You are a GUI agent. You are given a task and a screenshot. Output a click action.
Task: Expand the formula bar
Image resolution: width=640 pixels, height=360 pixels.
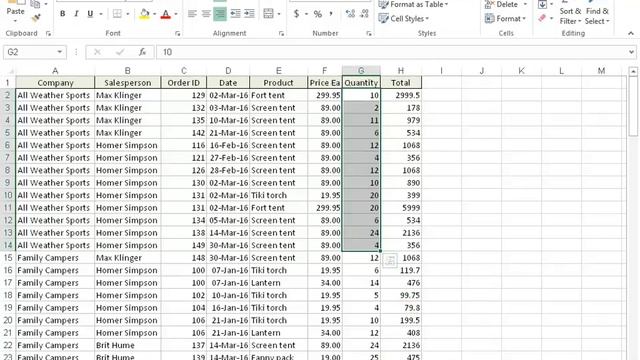tap(631, 52)
